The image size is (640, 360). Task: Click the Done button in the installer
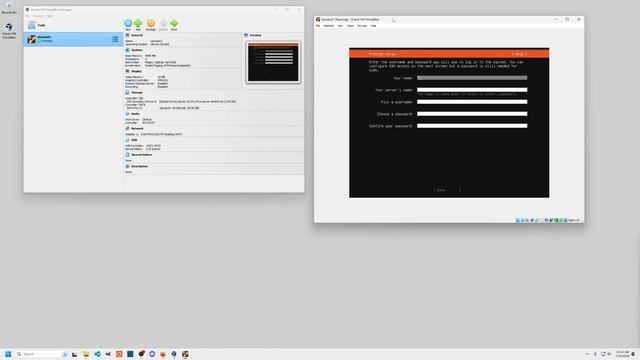(x=447, y=190)
